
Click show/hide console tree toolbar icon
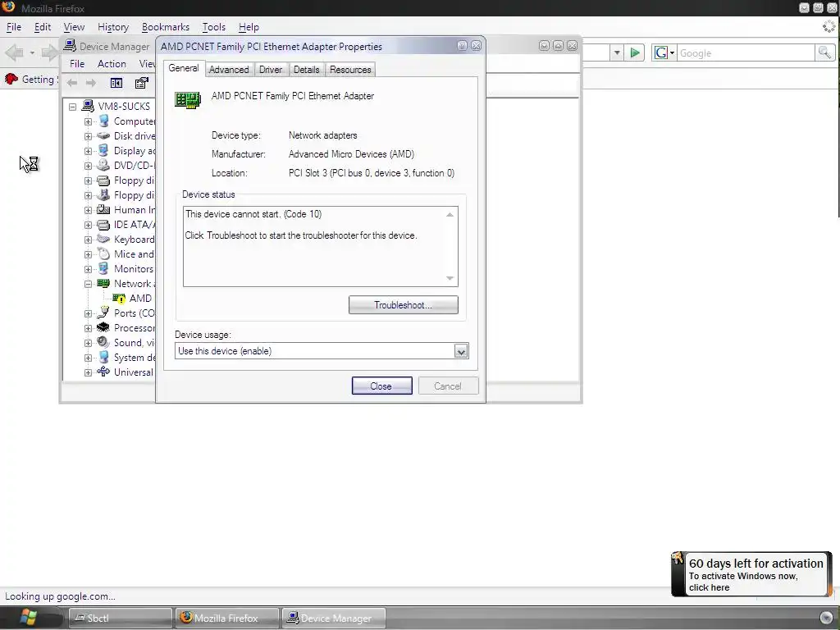pyautogui.click(x=116, y=83)
